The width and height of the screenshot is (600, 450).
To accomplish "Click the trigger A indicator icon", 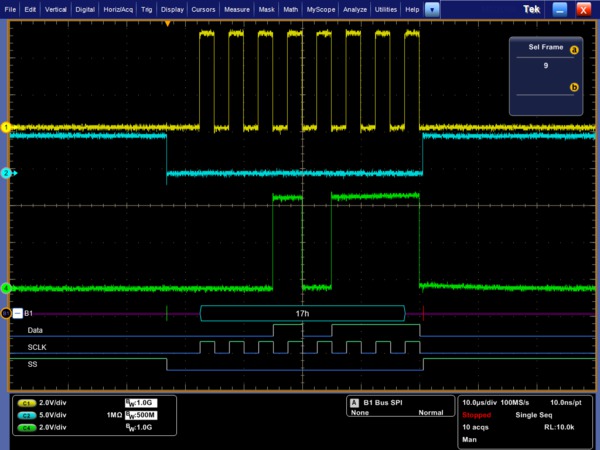I will tap(352, 402).
